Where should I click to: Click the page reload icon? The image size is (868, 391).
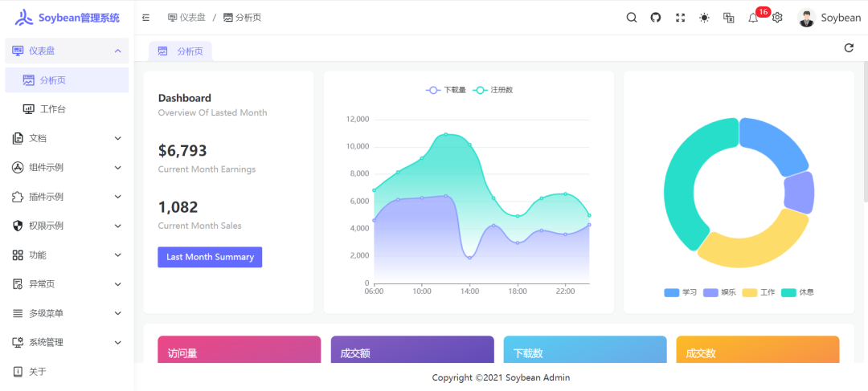[849, 48]
